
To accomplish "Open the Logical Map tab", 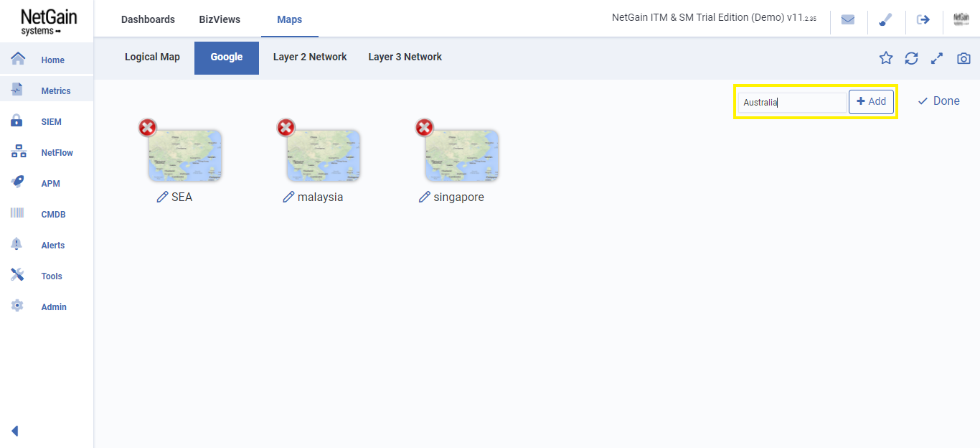I will [x=152, y=57].
